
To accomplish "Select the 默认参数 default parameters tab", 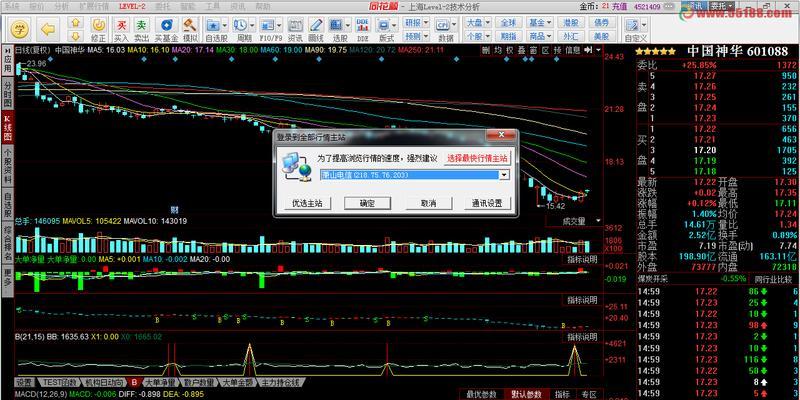I will (x=527, y=394).
